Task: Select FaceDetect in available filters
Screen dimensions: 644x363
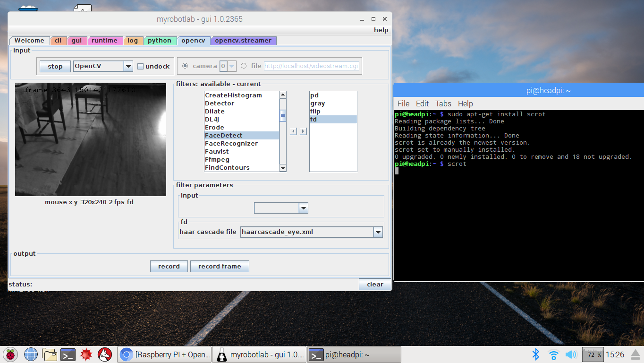Action: (x=242, y=136)
